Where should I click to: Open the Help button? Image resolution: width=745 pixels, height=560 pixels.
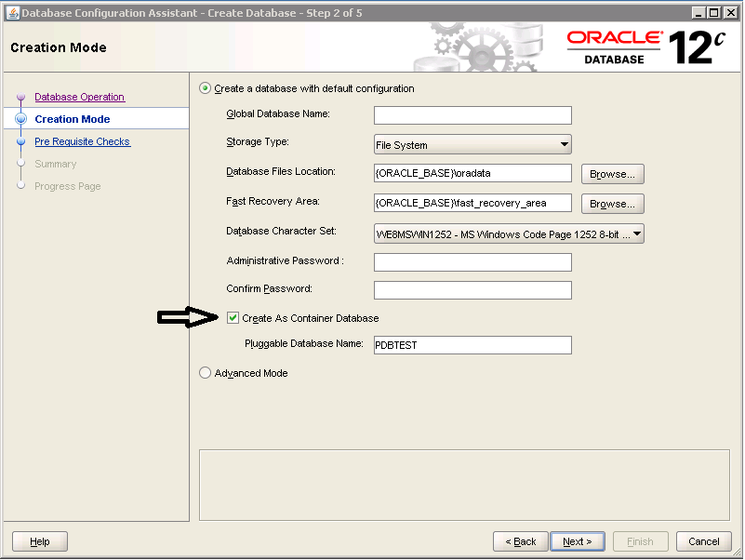[x=40, y=541]
